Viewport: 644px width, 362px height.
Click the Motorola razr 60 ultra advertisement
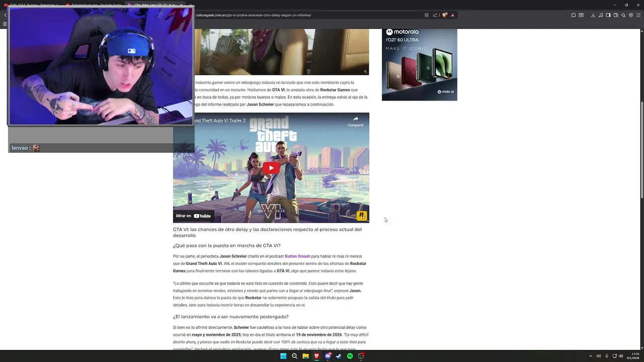tap(420, 64)
